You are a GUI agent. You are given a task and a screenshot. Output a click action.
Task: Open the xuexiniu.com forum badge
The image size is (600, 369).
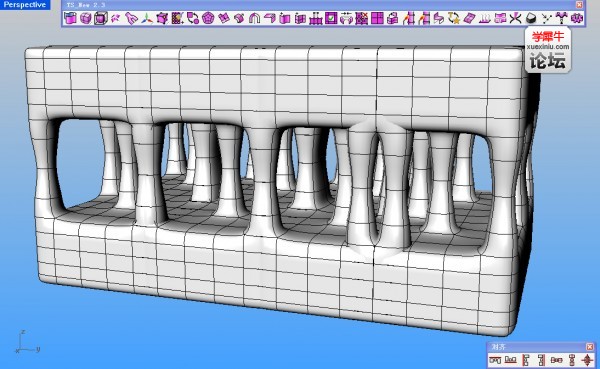pyautogui.click(x=548, y=50)
